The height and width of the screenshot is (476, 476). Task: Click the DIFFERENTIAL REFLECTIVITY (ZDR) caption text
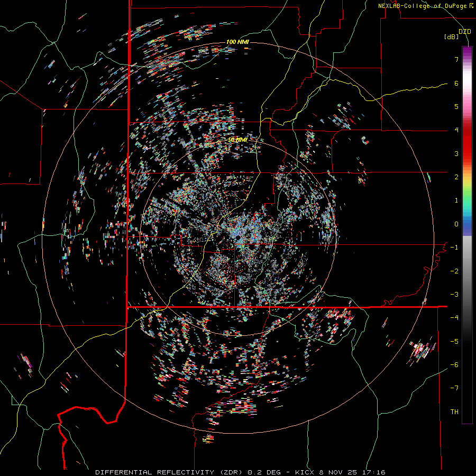169,472
